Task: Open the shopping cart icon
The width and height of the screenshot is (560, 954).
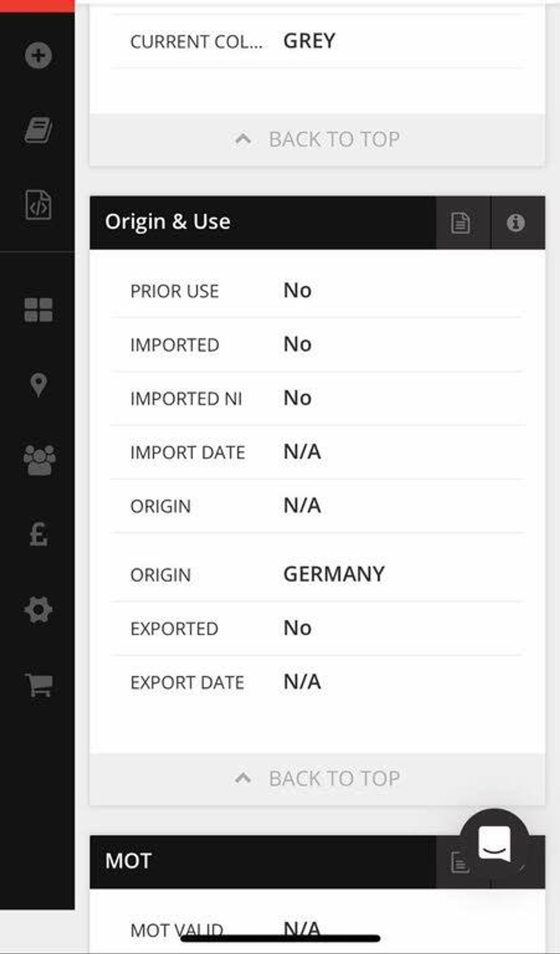Action: pos(39,685)
